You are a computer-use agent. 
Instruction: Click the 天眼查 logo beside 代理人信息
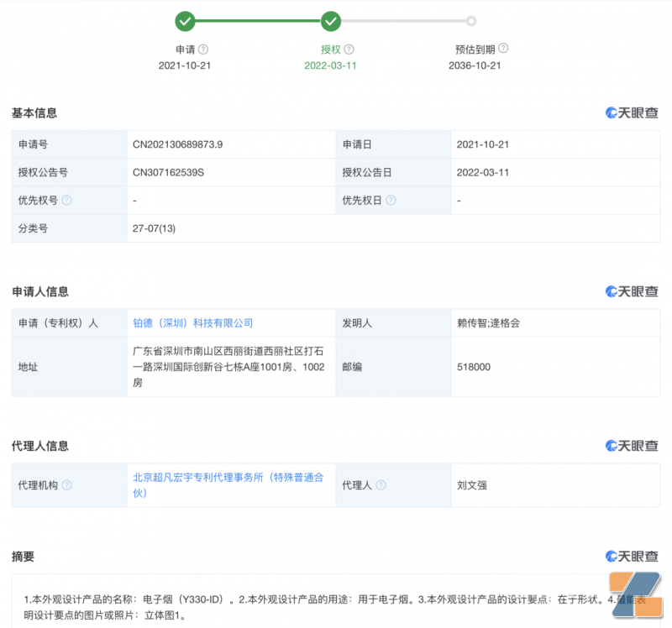point(632,446)
